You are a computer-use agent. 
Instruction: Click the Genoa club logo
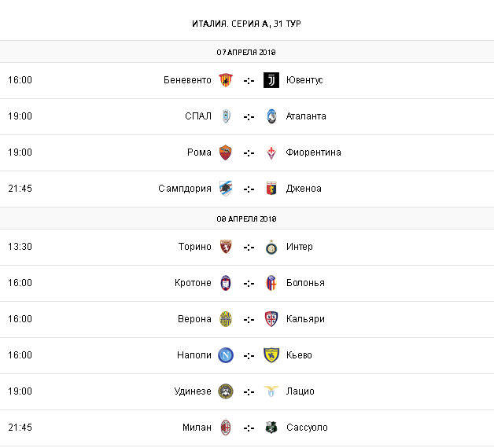tap(271, 189)
